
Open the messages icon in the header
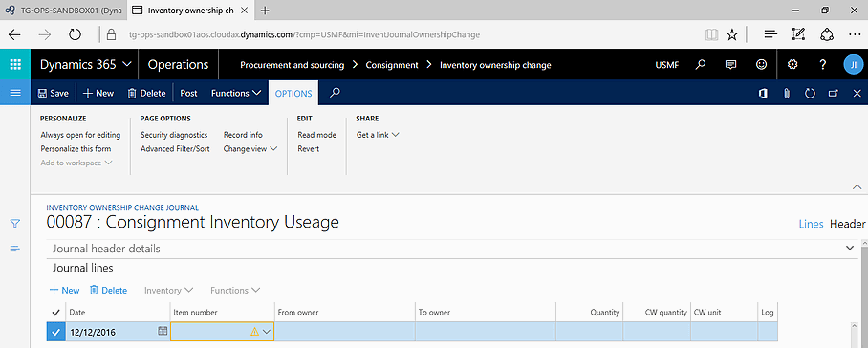pyautogui.click(x=730, y=65)
